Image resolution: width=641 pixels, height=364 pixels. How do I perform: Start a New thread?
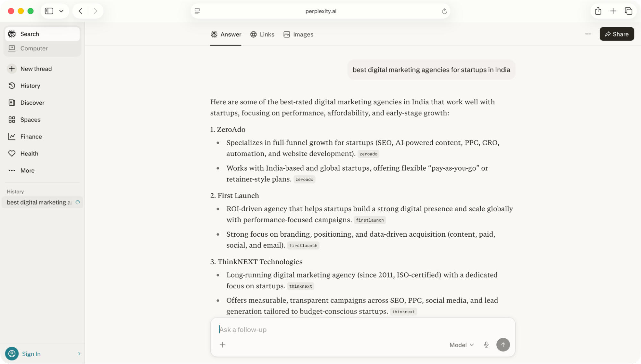pyautogui.click(x=36, y=69)
